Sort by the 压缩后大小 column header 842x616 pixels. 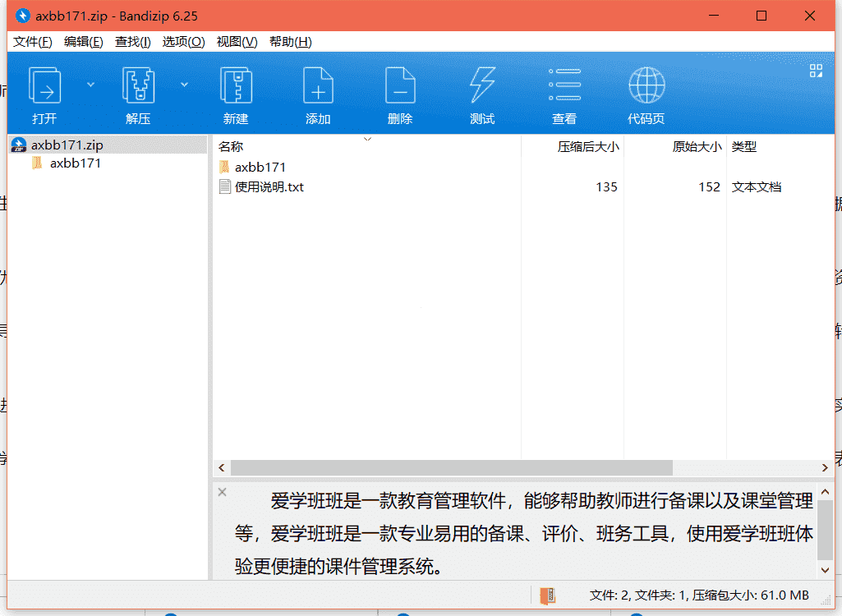pyautogui.click(x=573, y=147)
